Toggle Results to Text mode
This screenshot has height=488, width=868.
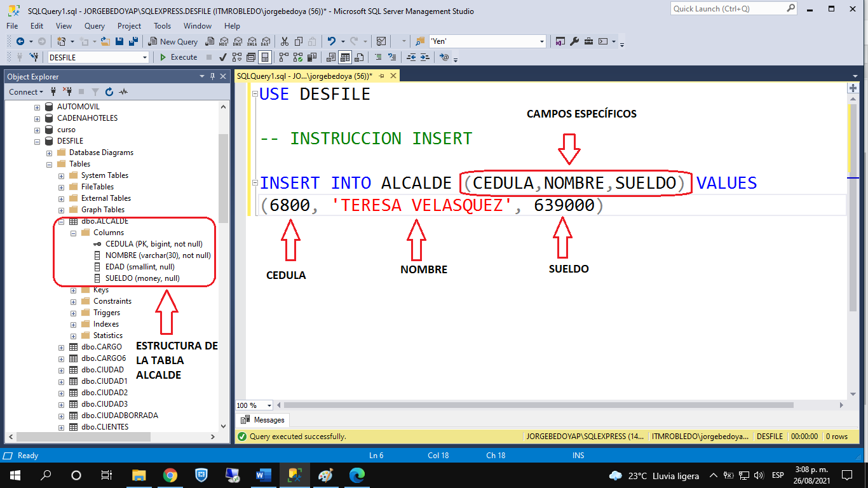point(331,57)
